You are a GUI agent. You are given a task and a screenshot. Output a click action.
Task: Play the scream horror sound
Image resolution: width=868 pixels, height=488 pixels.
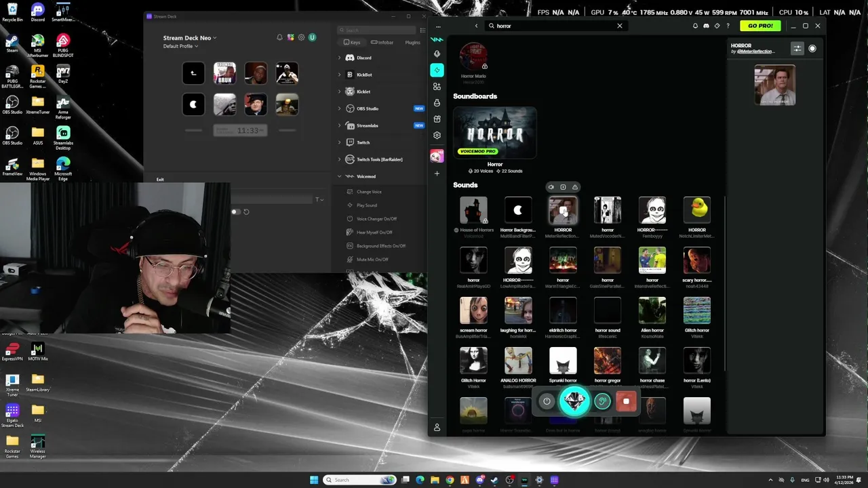pos(473,310)
